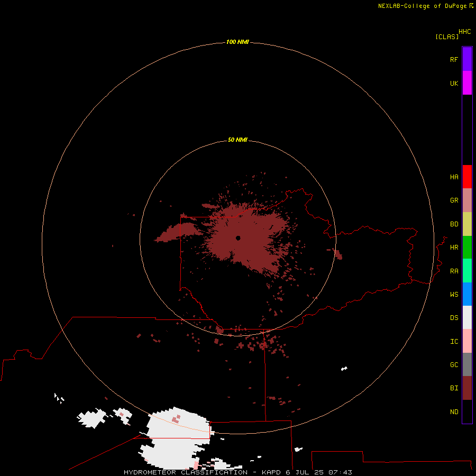Viewport: 476px width, 476px height.
Task: Click the "HHC" product code text
Action: [464, 32]
